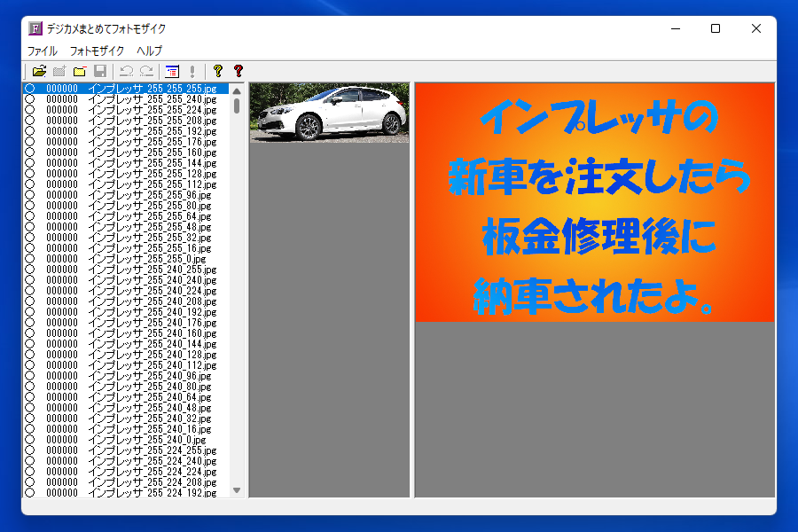Select インプレッサ_255_240_224.jpg in file list
Image resolution: width=798 pixels, height=532 pixels.
tap(126, 291)
